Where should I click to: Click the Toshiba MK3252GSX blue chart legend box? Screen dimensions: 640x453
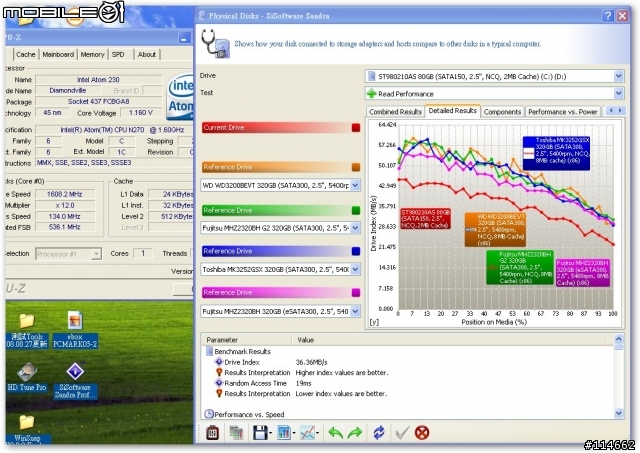click(x=556, y=153)
